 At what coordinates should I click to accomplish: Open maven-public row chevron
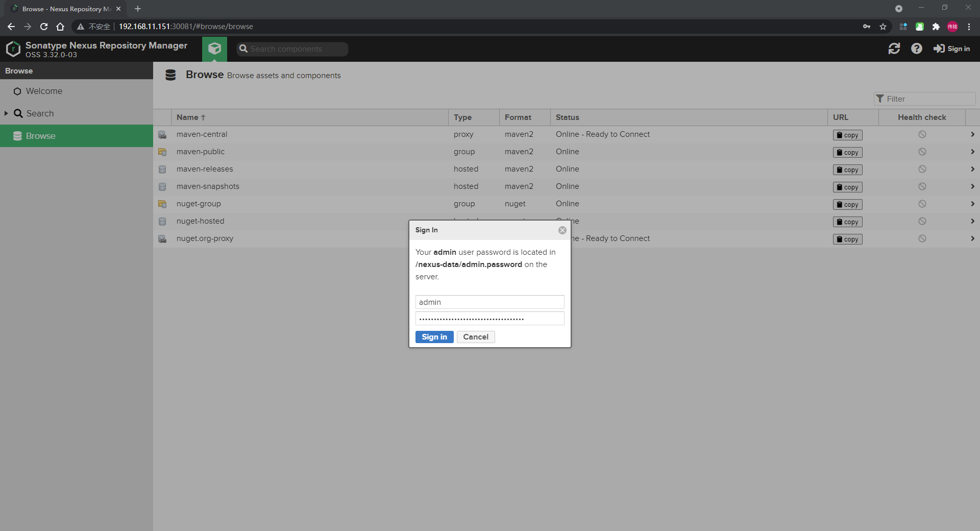pyautogui.click(x=972, y=152)
